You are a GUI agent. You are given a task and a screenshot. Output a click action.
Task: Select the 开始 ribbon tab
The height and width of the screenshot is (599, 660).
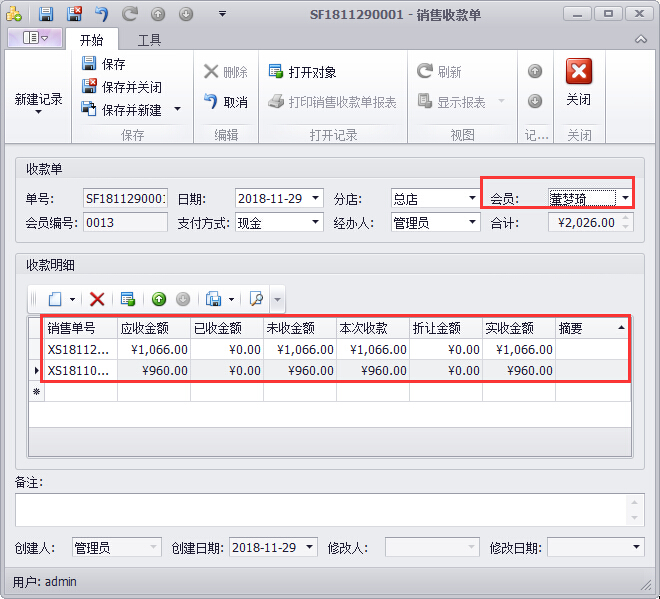(x=92, y=40)
